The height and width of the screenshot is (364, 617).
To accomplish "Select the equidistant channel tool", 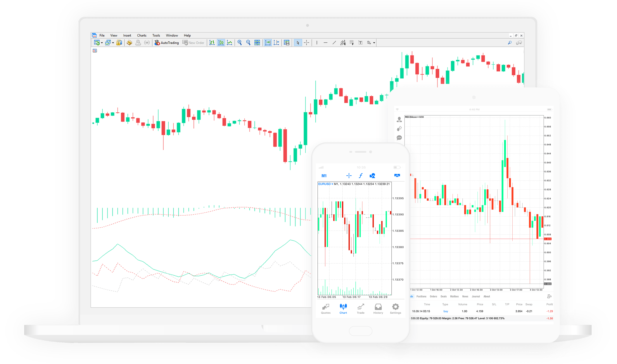I will point(343,43).
